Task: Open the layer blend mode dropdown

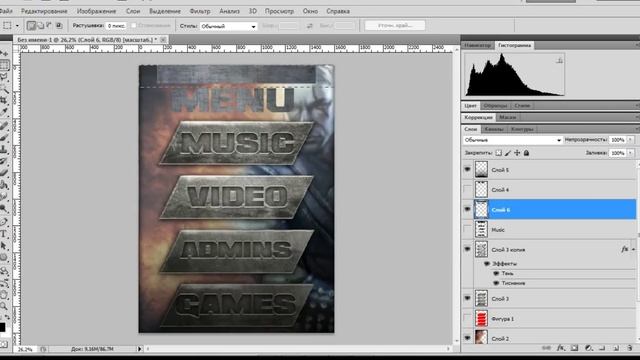Action: (x=513, y=140)
